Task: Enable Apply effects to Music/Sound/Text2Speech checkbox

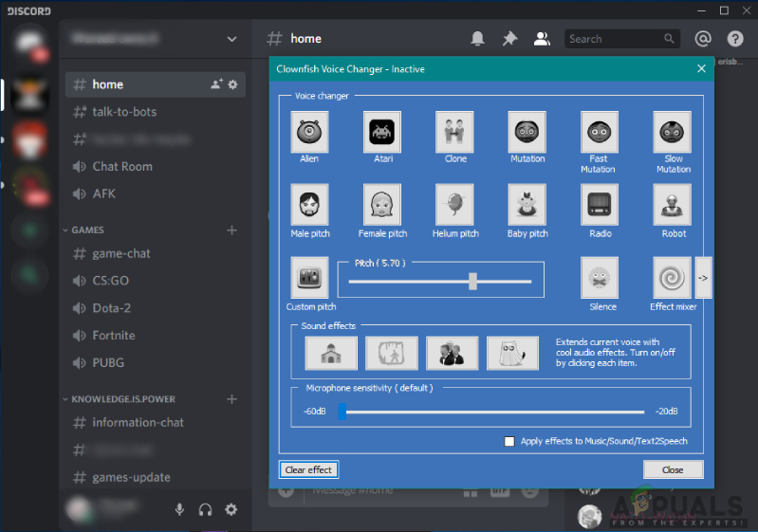Action: click(509, 441)
